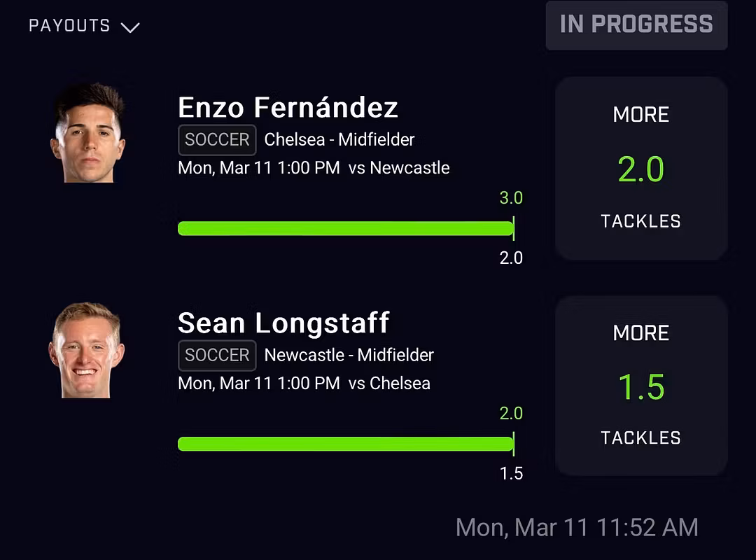This screenshot has height=560, width=756.
Task: Click the PAYOUTS label
Action: [x=69, y=26]
